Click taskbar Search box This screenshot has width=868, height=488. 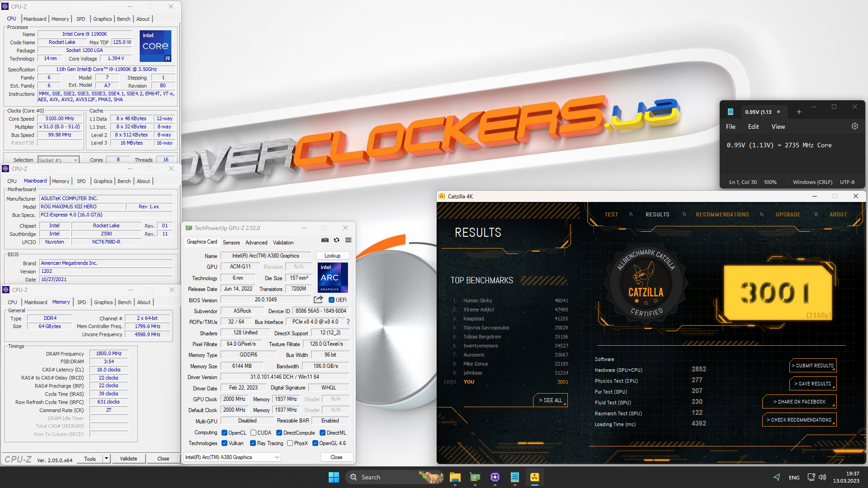[394, 477]
